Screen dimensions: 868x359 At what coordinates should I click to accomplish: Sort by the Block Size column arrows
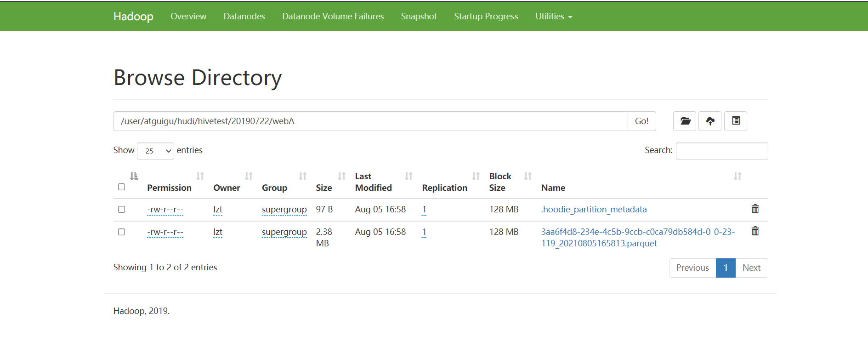(x=528, y=176)
